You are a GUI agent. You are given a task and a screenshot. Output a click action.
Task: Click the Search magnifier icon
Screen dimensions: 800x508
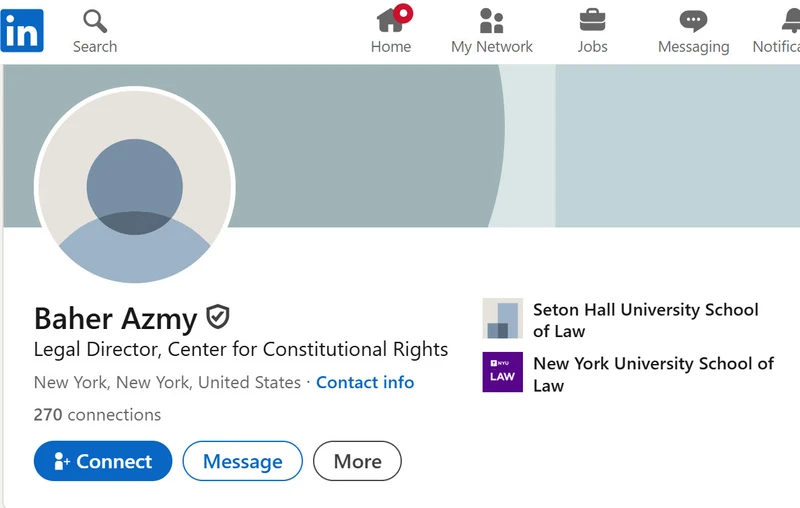(95, 21)
